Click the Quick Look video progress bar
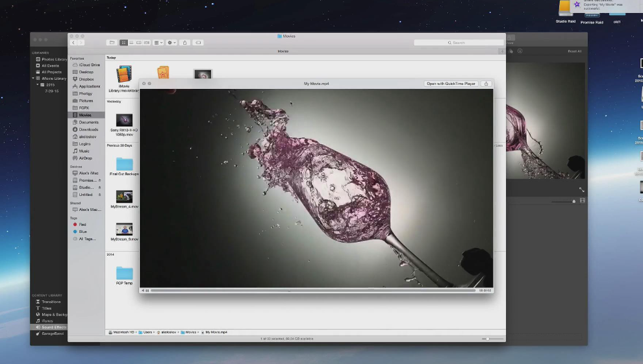Screen dimensions: 643x364 tap(313, 291)
